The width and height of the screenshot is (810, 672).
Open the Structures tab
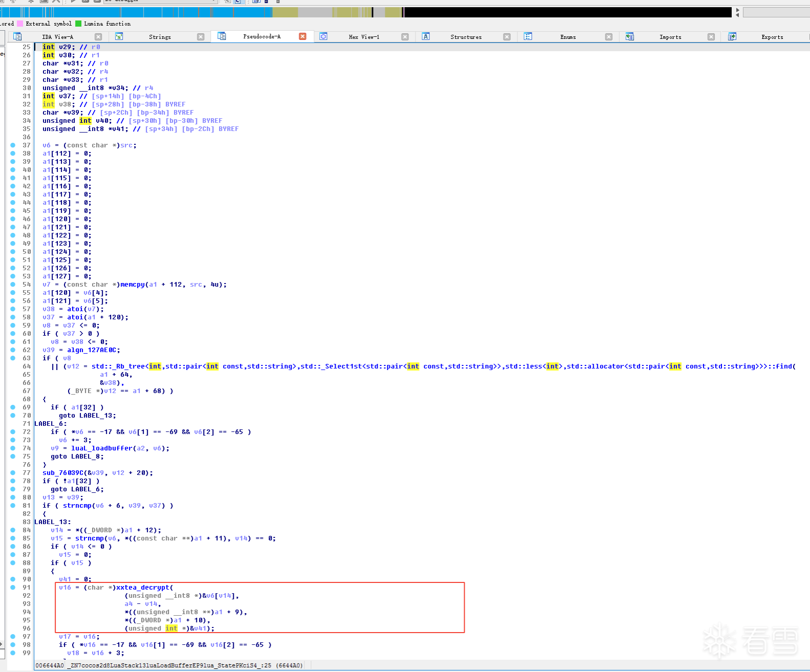466,37
